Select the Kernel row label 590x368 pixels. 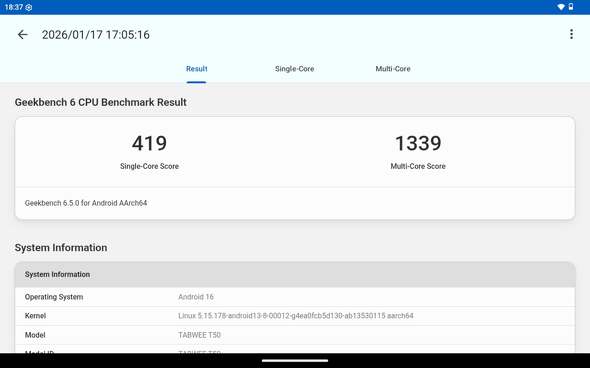(35, 316)
